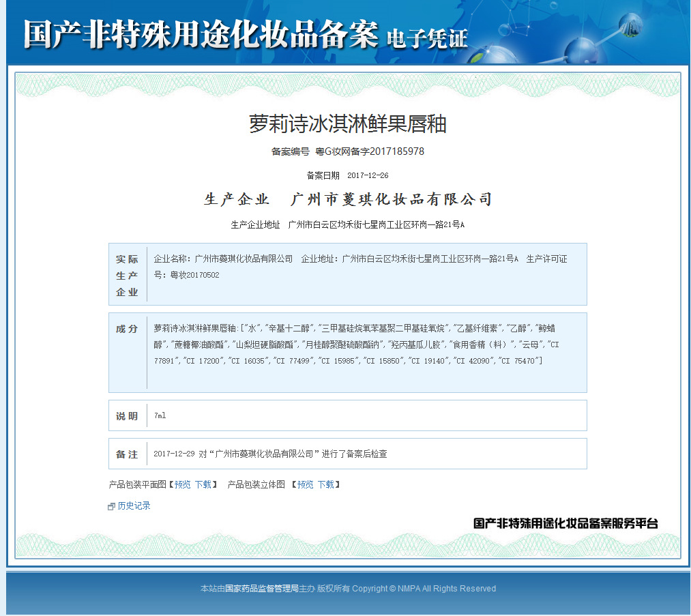Image resolution: width=691 pixels, height=616 pixels.
Task: Open the 历史记录 link
Action: pyautogui.click(x=134, y=506)
